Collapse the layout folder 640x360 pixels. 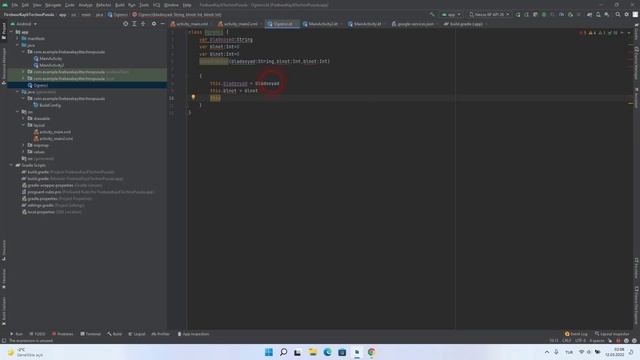tap(24, 125)
